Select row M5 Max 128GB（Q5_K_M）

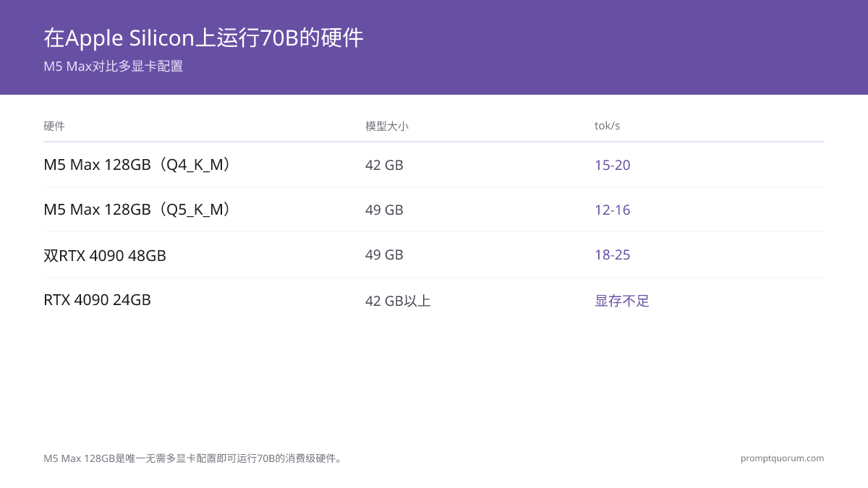pos(434,210)
